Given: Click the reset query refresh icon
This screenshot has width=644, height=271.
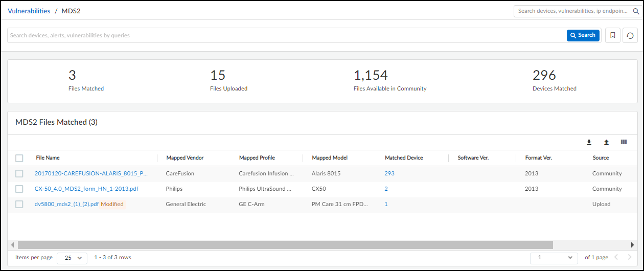Looking at the screenshot, I should pos(630,35).
